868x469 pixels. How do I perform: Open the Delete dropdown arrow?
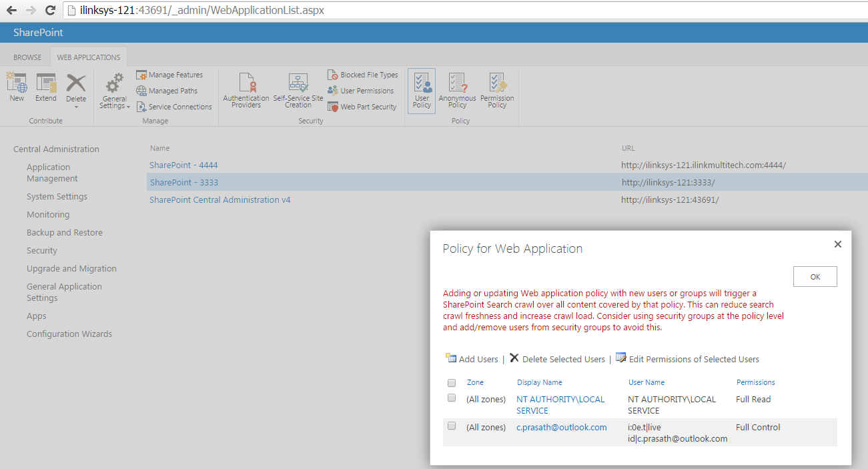pyautogui.click(x=76, y=107)
